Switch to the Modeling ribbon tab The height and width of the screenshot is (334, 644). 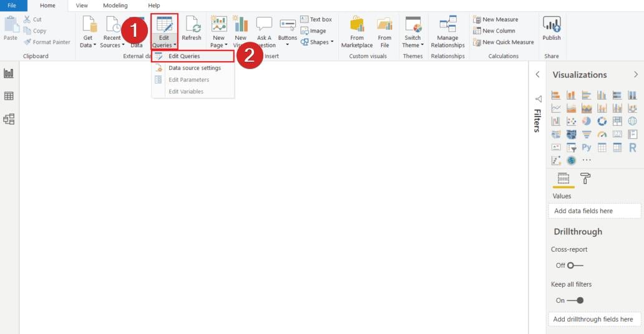coord(115,6)
